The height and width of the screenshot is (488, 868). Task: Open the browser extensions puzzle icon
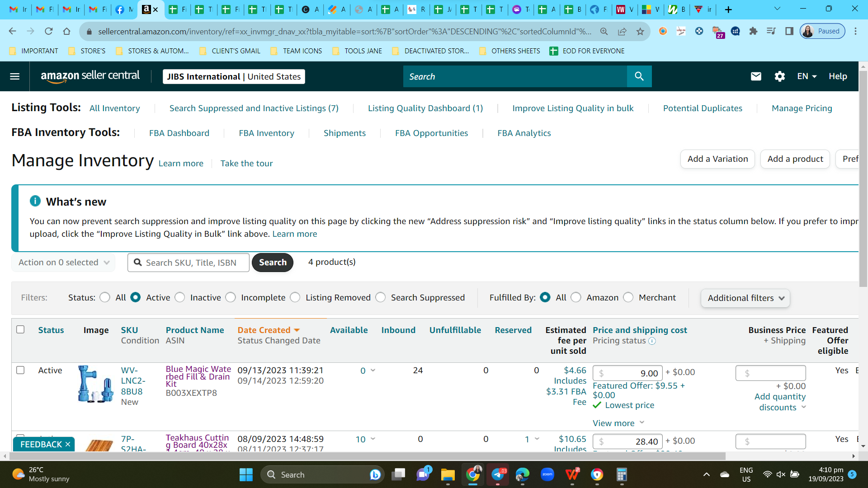(753, 31)
